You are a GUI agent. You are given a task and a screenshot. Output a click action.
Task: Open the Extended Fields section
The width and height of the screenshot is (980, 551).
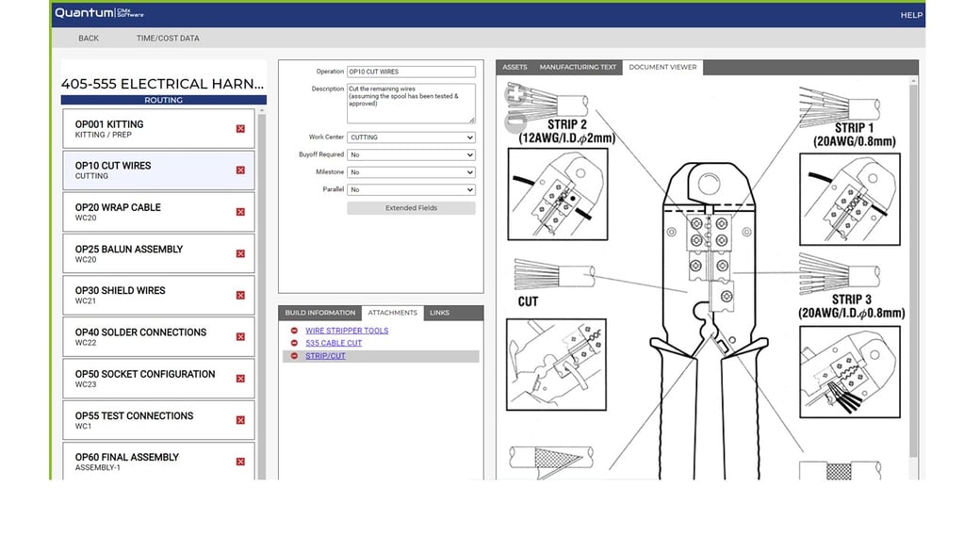point(412,207)
